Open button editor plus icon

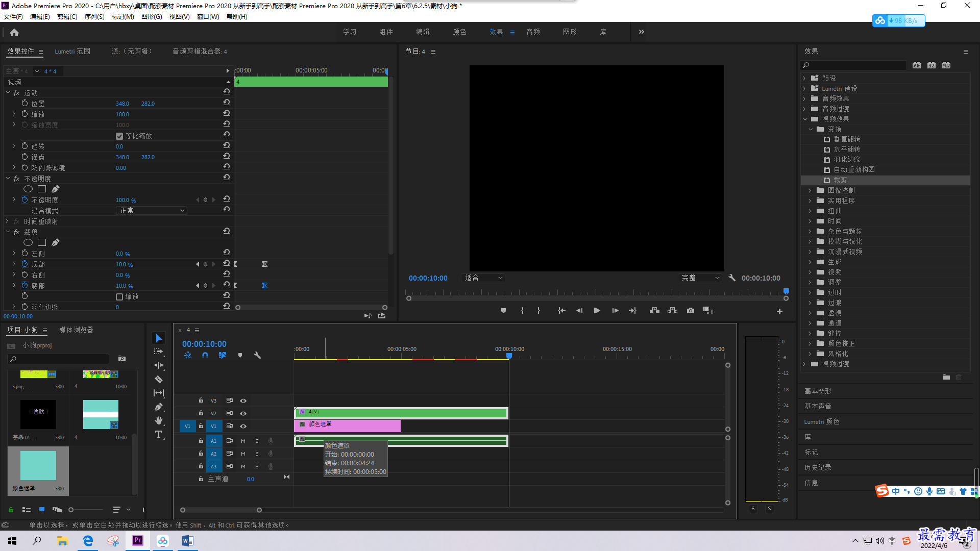click(779, 311)
